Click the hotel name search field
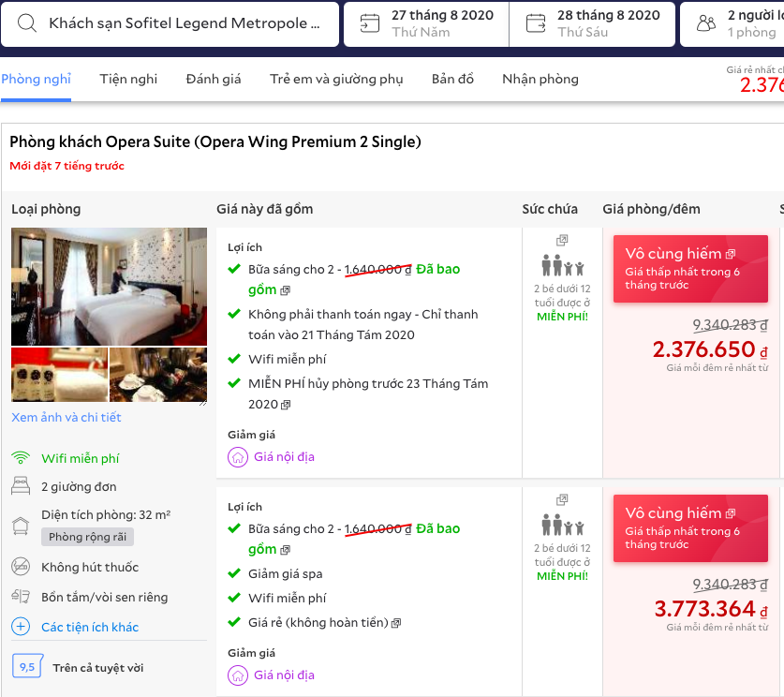Viewport: 784px width, 697px height. 170,24
